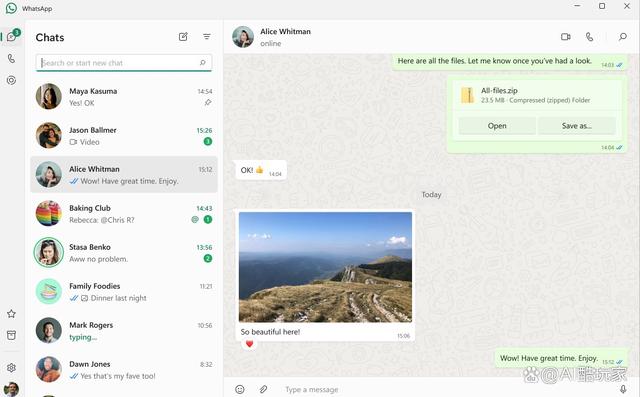Open the Status tab in sidebar
Screen dimensions: 640x397
pyautogui.click(x=11, y=80)
